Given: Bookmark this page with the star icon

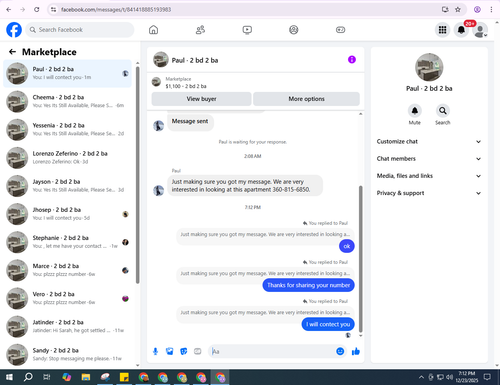Looking at the screenshot, I should click(458, 10).
